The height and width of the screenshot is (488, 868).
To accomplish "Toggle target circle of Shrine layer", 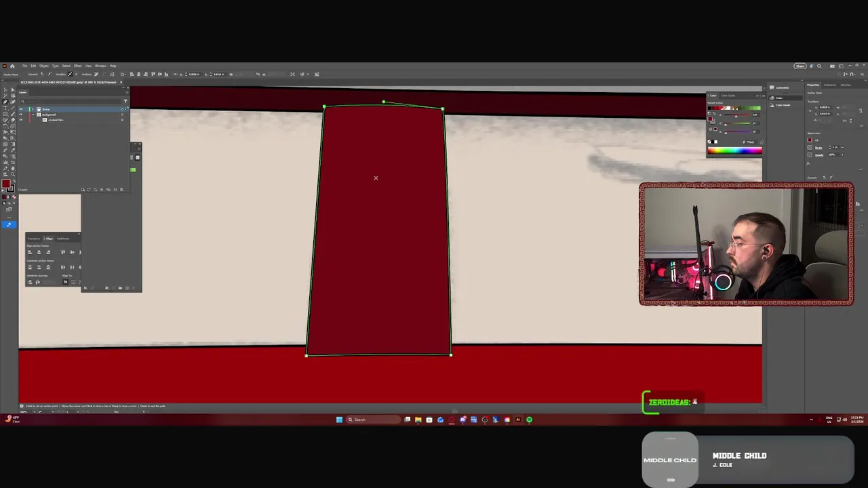I will tap(122, 109).
